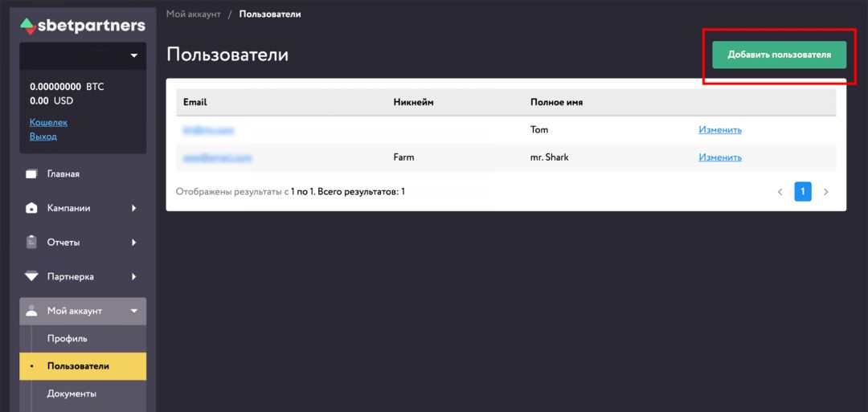Open the Профиль submenu item
This screenshot has width=868, height=412.
pos(67,338)
